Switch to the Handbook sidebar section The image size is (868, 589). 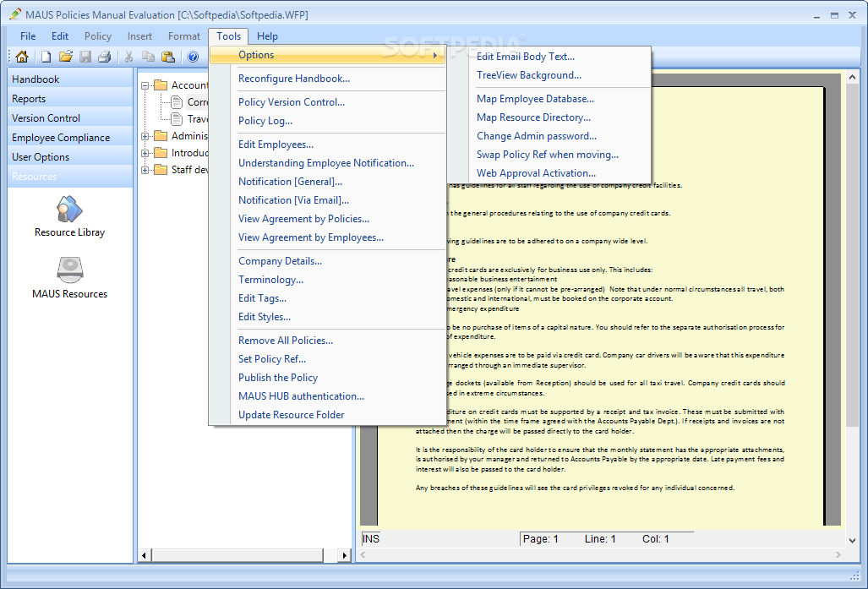pos(70,79)
